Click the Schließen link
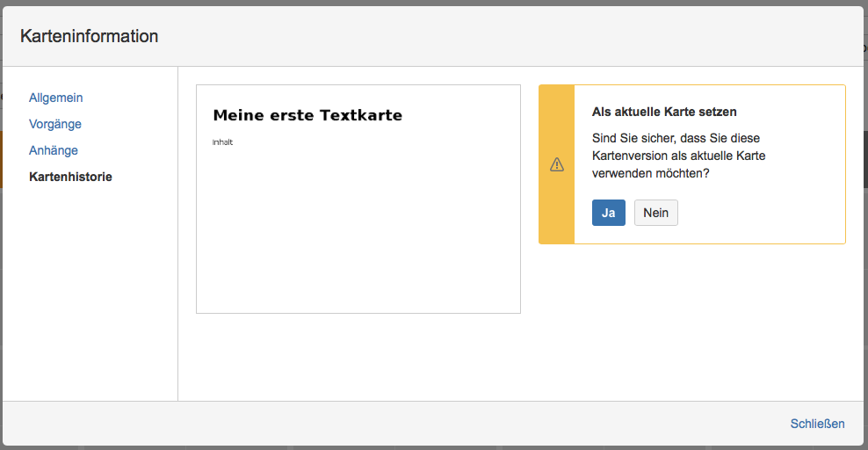This screenshot has height=450, width=868. pos(817,424)
